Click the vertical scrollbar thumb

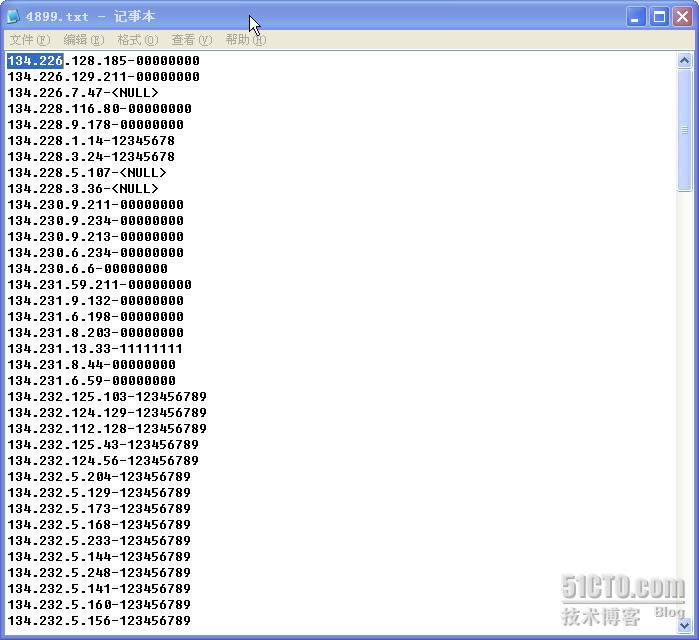pos(684,130)
